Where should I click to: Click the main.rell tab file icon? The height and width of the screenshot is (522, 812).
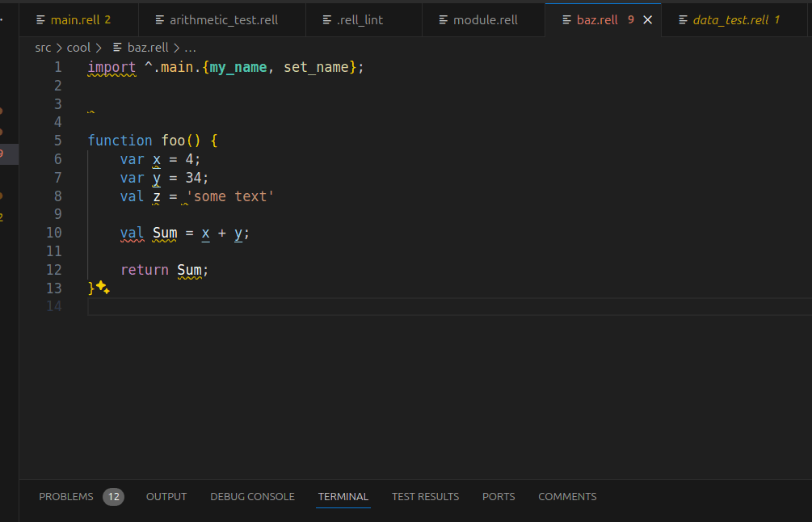point(40,19)
